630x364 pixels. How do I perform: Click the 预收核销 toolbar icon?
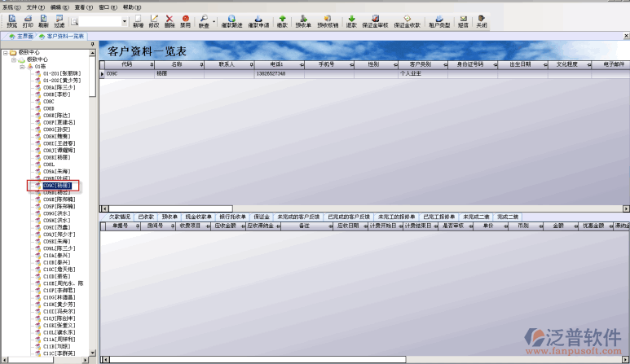(x=328, y=19)
